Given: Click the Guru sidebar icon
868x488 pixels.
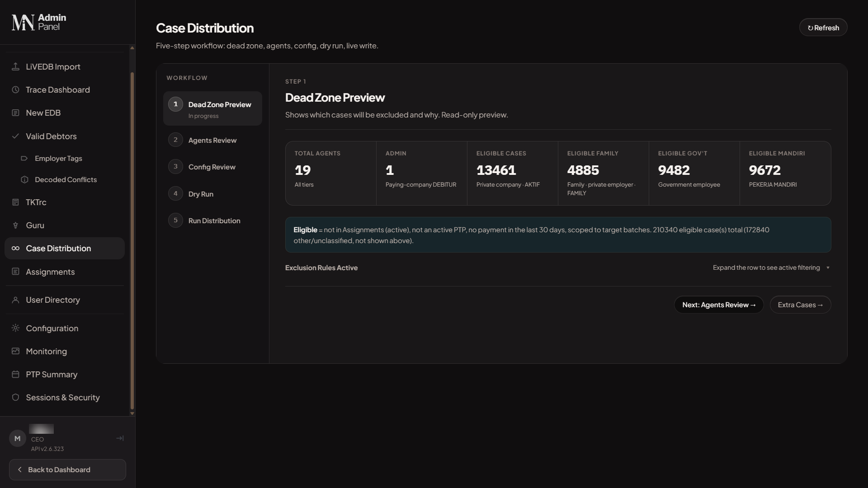Looking at the screenshot, I should pos(15,225).
